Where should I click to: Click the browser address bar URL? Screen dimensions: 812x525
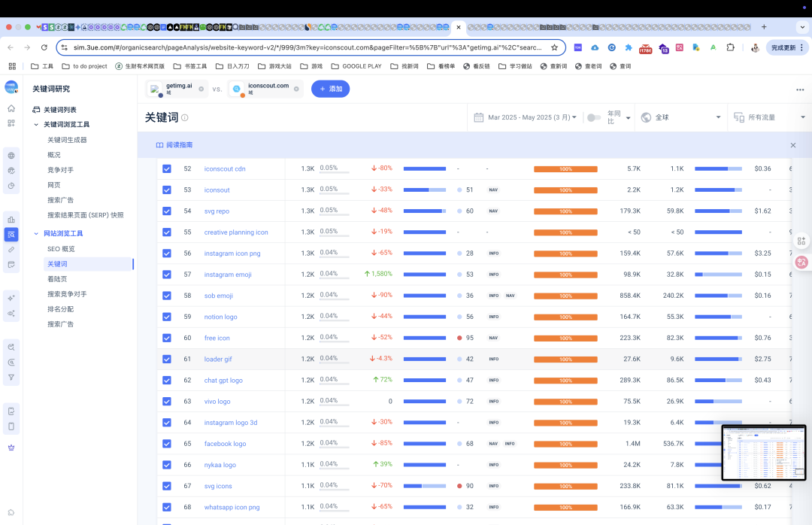coord(308,47)
